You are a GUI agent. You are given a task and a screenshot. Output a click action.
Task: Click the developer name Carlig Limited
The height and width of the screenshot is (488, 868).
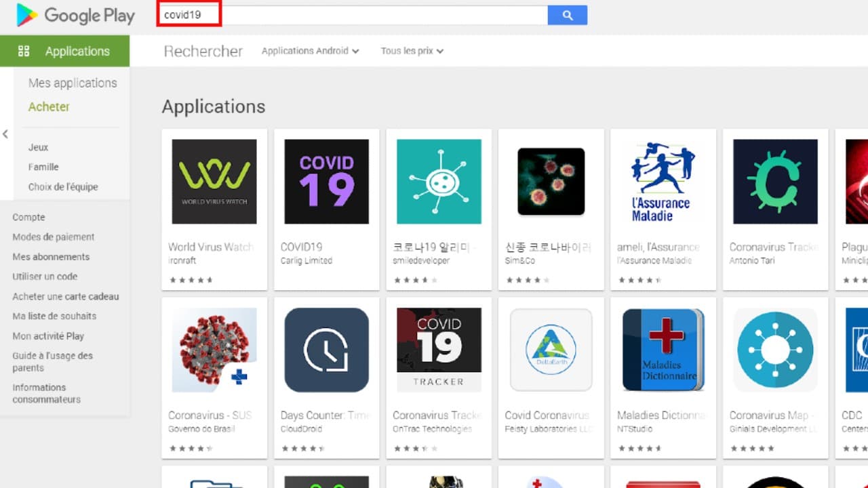307,260
